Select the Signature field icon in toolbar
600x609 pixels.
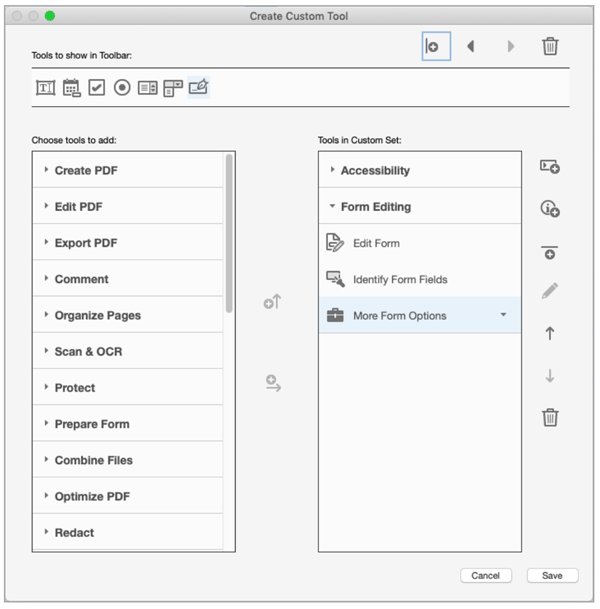[198, 87]
